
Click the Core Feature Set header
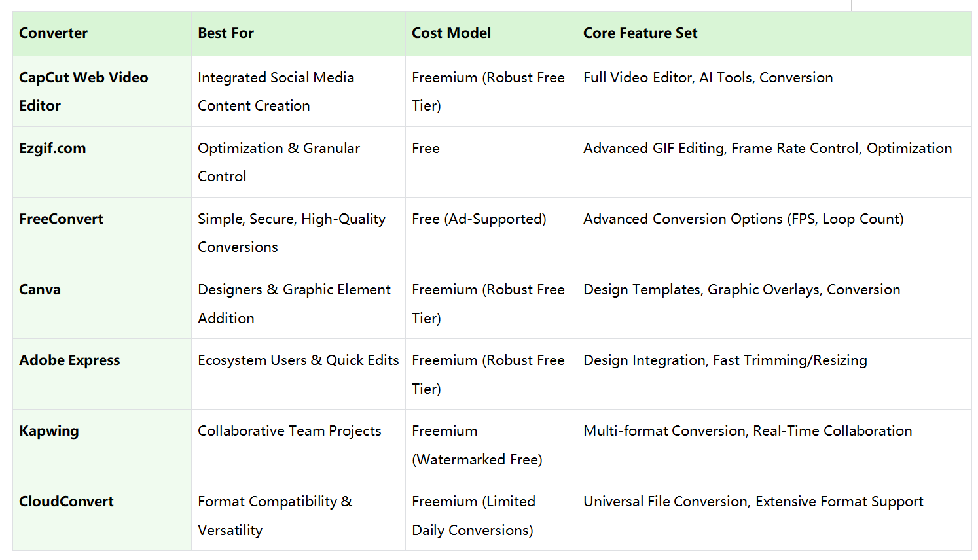click(x=640, y=33)
